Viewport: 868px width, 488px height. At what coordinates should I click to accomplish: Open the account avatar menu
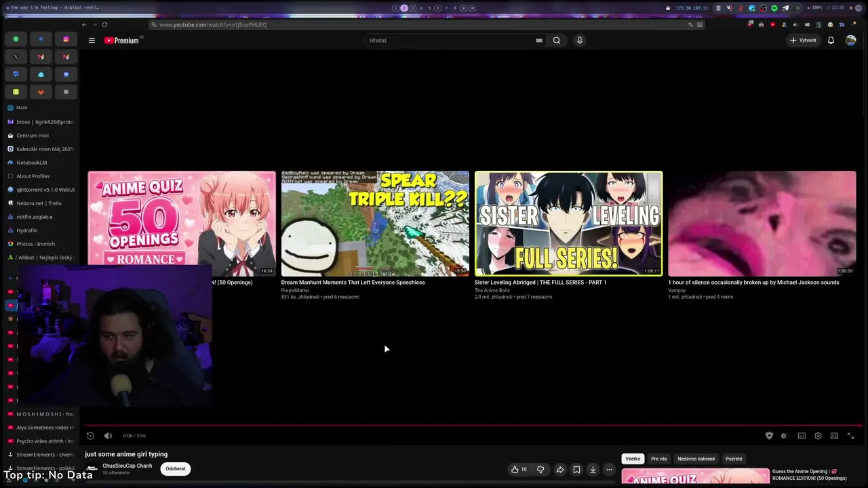850,41
